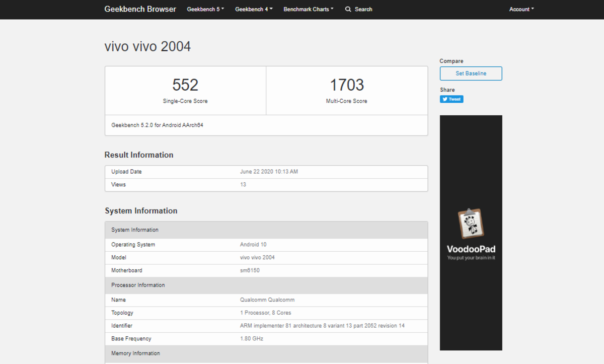This screenshot has width=604, height=364.
Task: Select the Tweet share button icon
Action: click(444, 99)
